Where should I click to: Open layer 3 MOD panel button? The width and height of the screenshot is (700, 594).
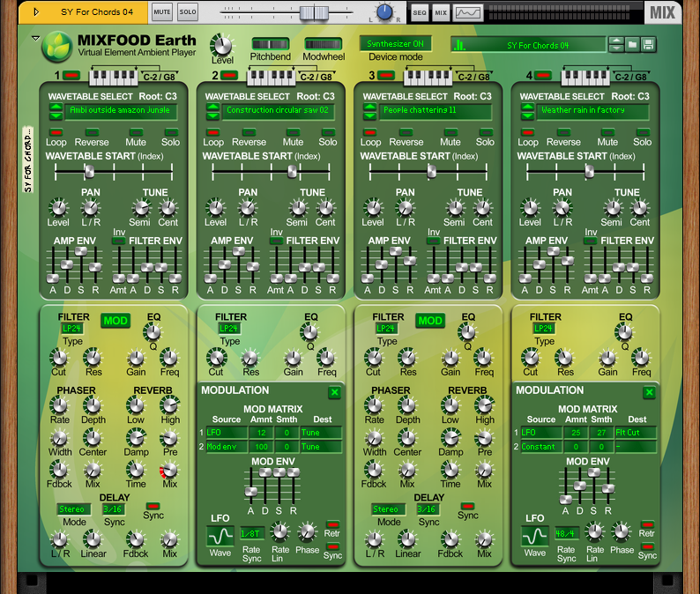click(x=430, y=321)
